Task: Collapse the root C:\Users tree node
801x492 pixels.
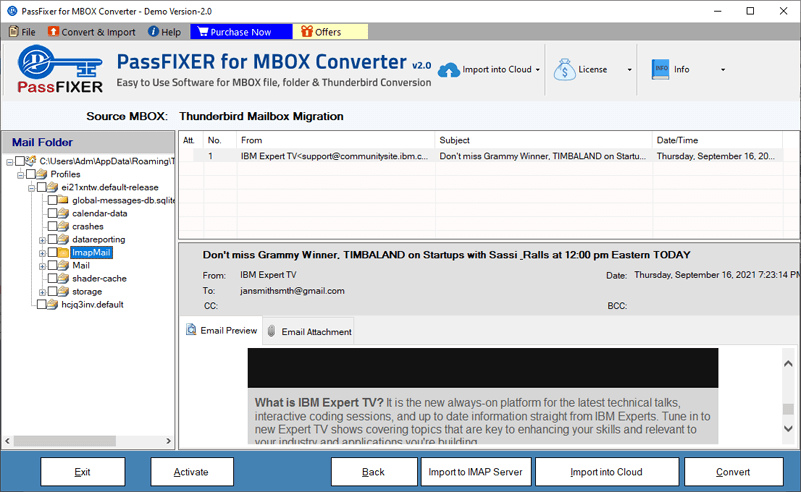Action: click(x=10, y=162)
